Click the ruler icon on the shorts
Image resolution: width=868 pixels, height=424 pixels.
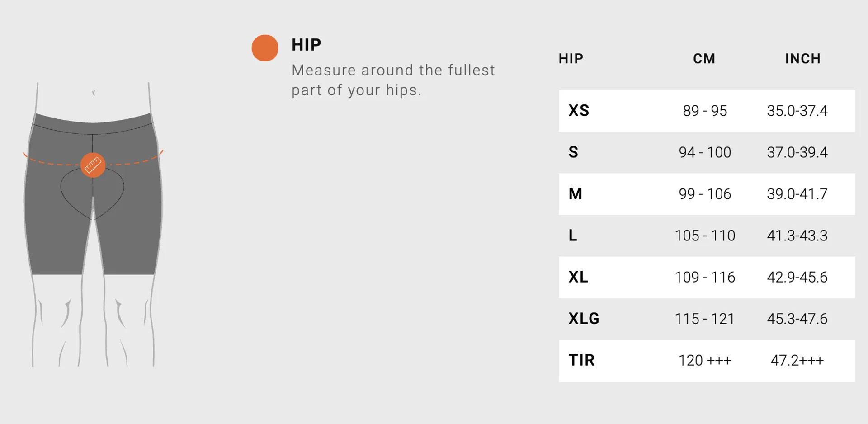[93, 165]
